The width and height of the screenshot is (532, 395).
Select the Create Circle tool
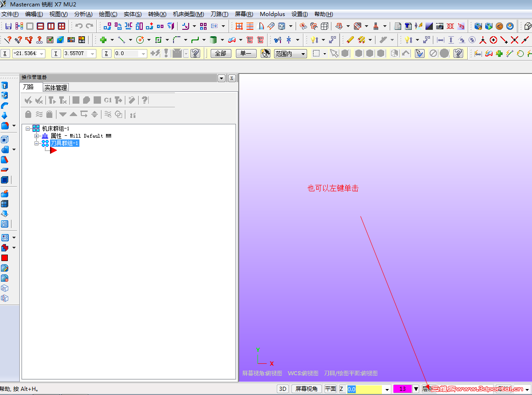pyautogui.click(x=140, y=40)
